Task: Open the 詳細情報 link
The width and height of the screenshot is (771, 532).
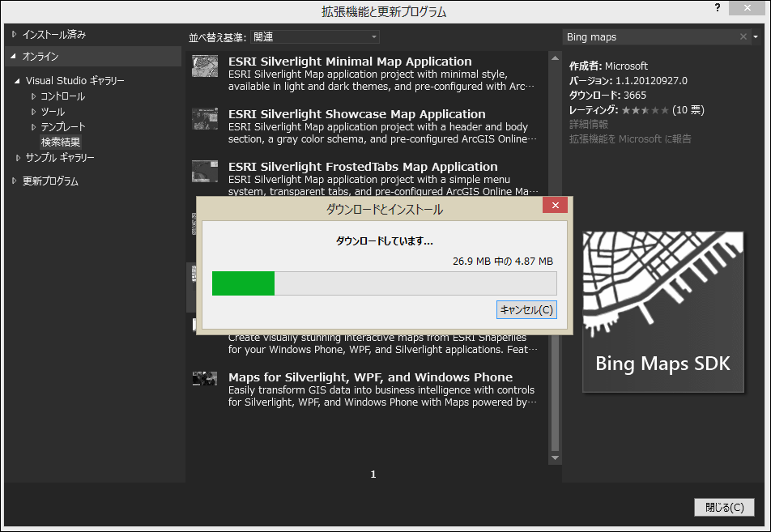Action: pos(589,125)
